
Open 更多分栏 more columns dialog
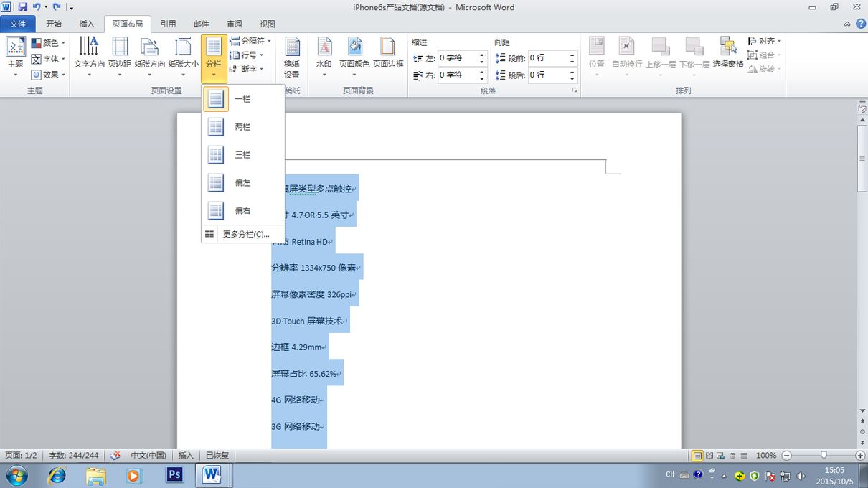pyautogui.click(x=242, y=234)
